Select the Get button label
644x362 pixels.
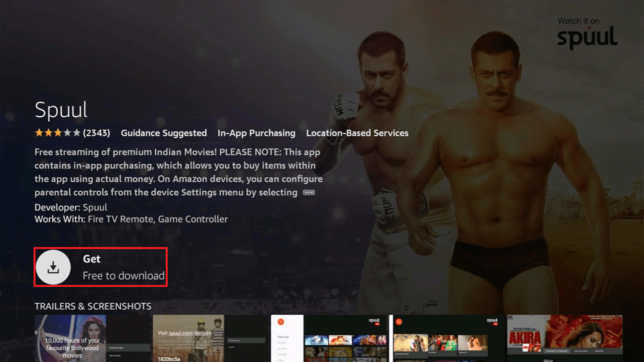coord(92,259)
